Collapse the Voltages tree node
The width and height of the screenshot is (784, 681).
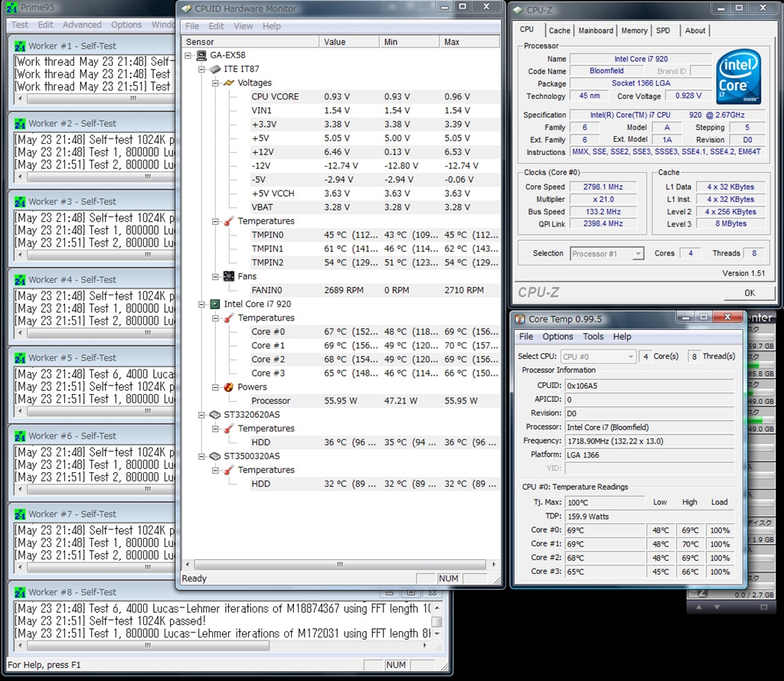click(217, 83)
